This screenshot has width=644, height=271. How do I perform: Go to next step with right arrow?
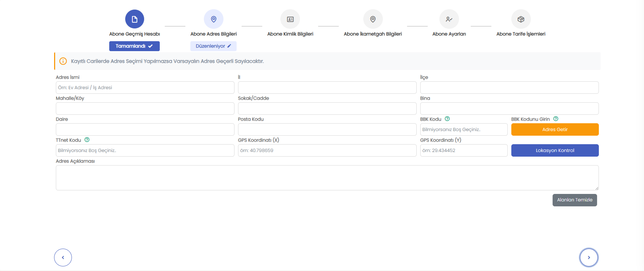coord(588,258)
